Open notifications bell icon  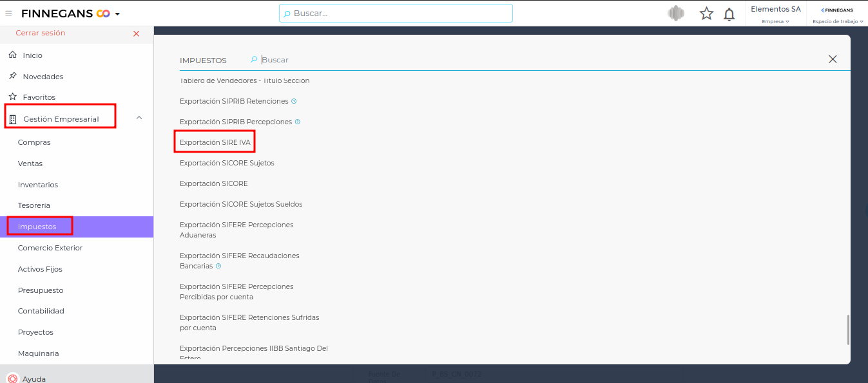pyautogui.click(x=729, y=14)
